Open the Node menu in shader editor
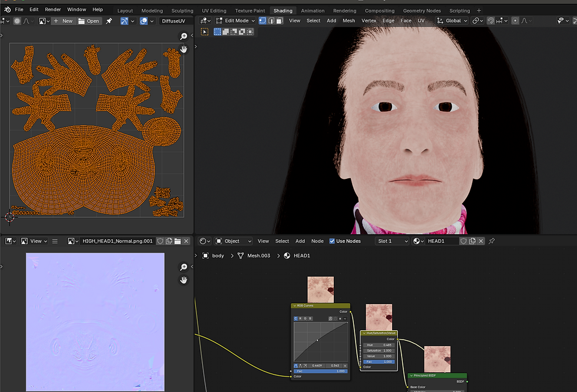Viewport: 577px width, 392px height. pyautogui.click(x=317, y=241)
